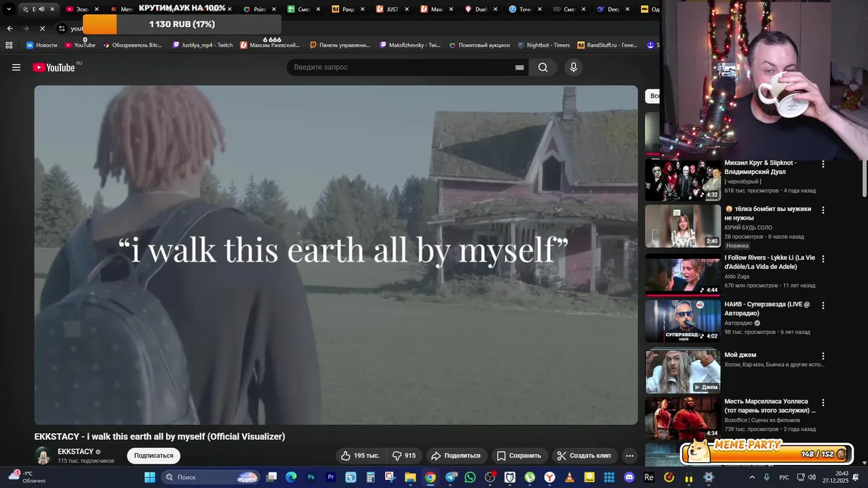Open Premiere Pro from the taskbar

click(331, 477)
